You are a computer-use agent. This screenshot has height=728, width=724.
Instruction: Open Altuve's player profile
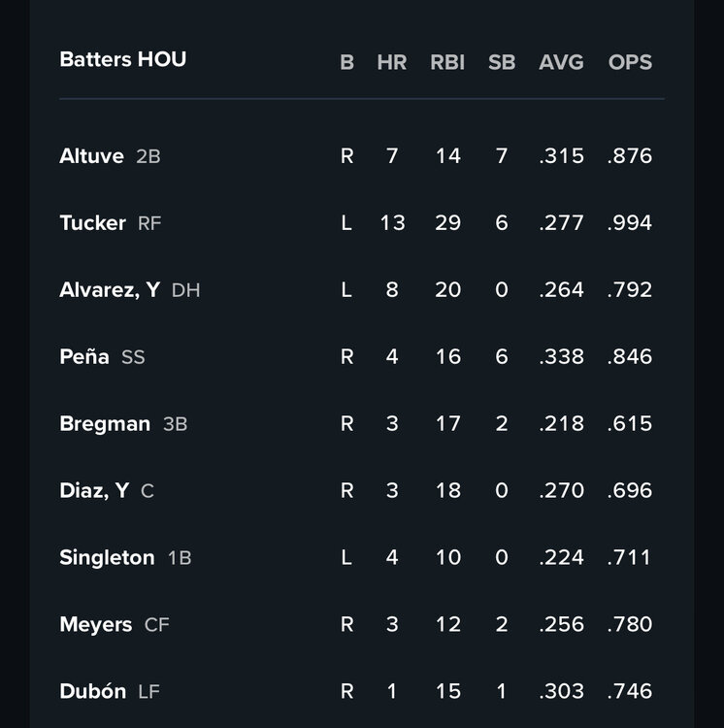click(x=91, y=156)
